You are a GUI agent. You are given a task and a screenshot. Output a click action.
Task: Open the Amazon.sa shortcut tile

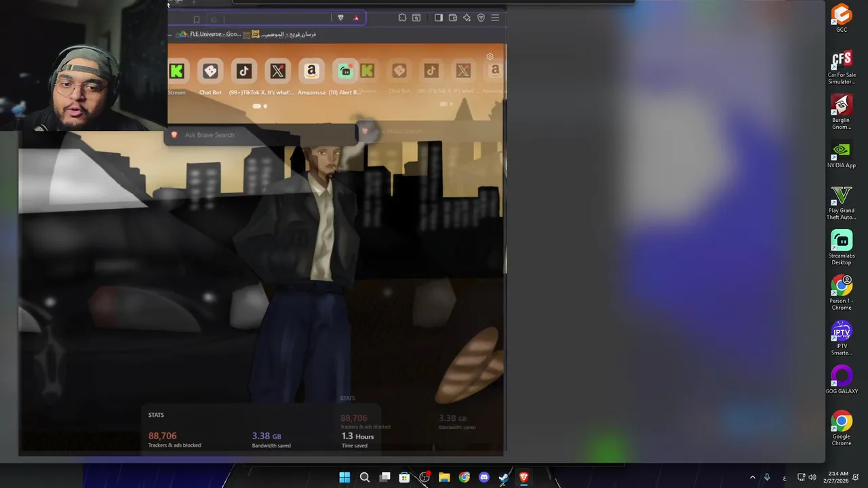pyautogui.click(x=311, y=71)
